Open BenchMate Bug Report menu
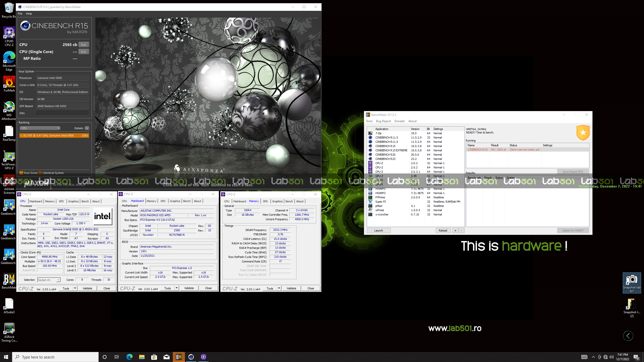The height and width of the screenshot is (362, 644). pyautogui.click(x=383, y=121)
